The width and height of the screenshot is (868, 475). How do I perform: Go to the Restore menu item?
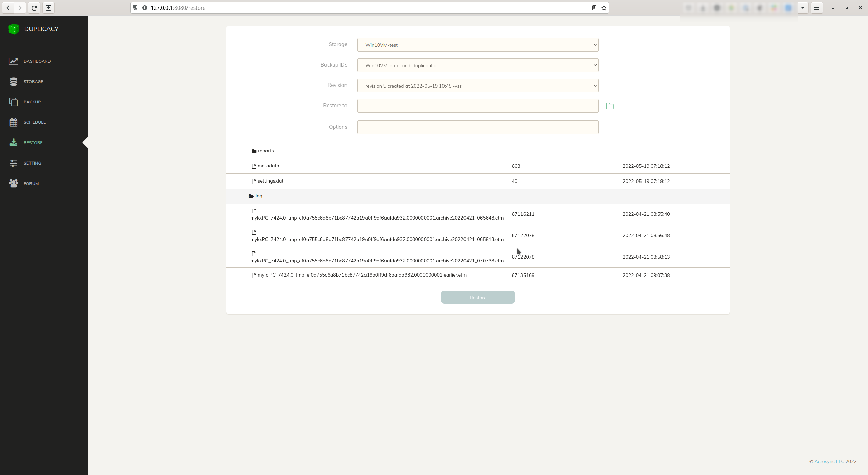[33, 143]
